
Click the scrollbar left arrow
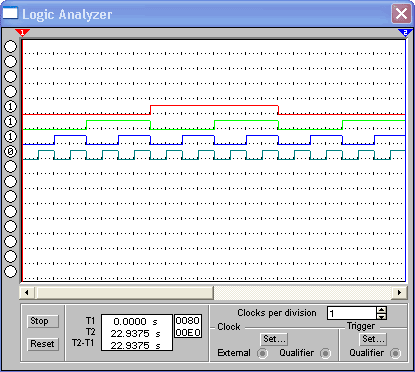[x=27, y=293]
